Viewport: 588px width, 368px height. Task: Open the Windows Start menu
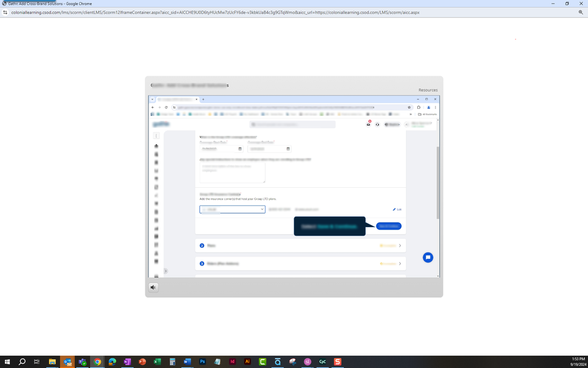(7, 362)
